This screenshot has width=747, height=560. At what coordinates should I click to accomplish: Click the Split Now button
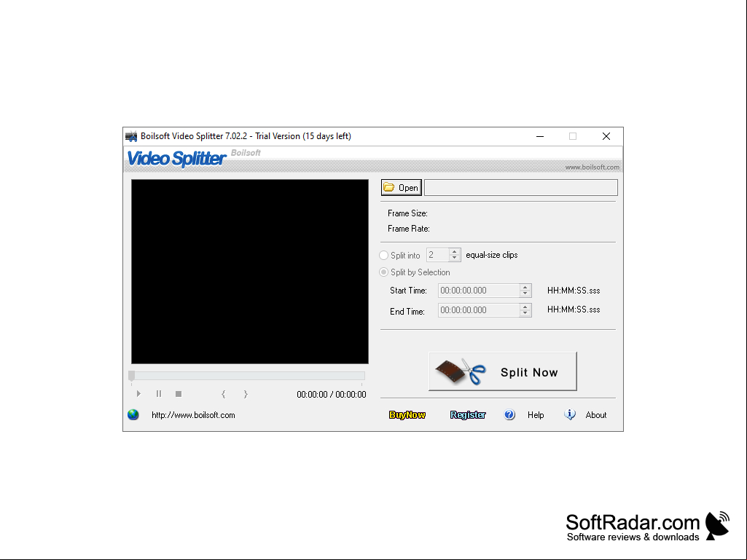503,371
